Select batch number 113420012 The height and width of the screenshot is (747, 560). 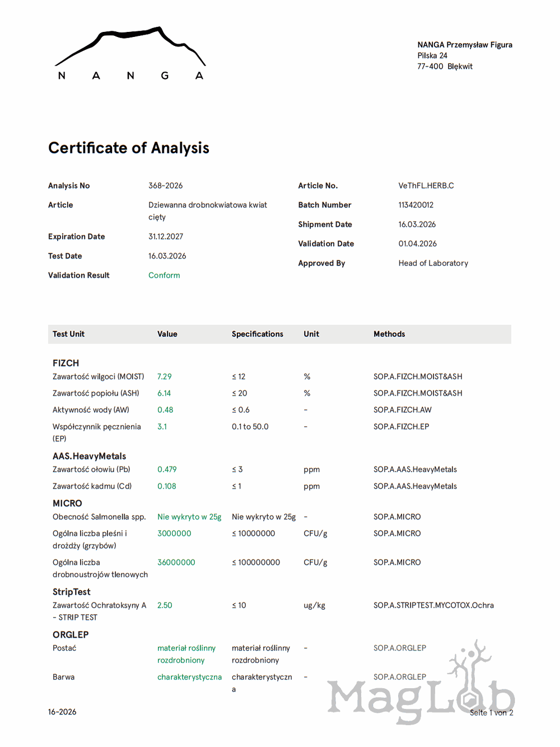(x=416, y=205)
